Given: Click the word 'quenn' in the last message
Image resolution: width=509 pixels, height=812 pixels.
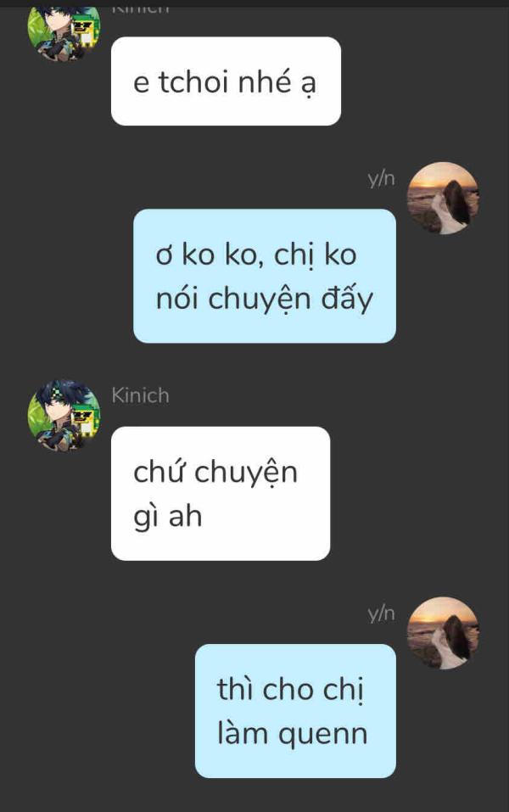Looking at the screenshot, I should 323,736.
